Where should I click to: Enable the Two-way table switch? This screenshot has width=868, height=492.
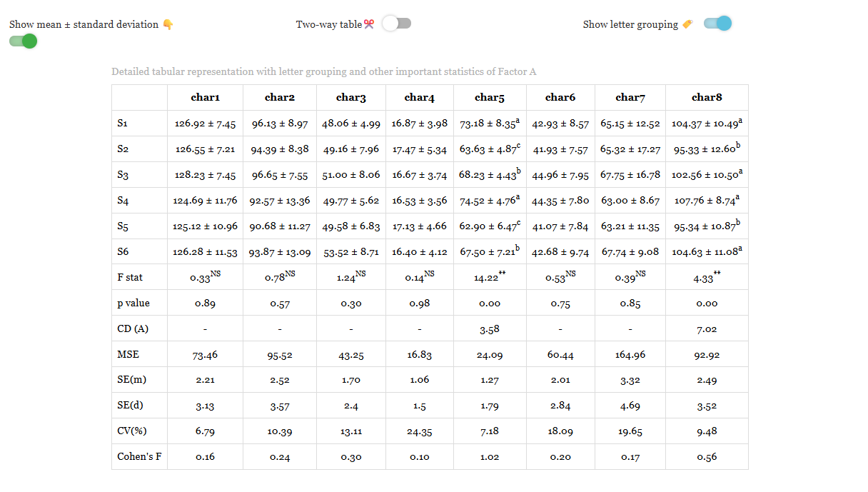(x=397, y=24)
